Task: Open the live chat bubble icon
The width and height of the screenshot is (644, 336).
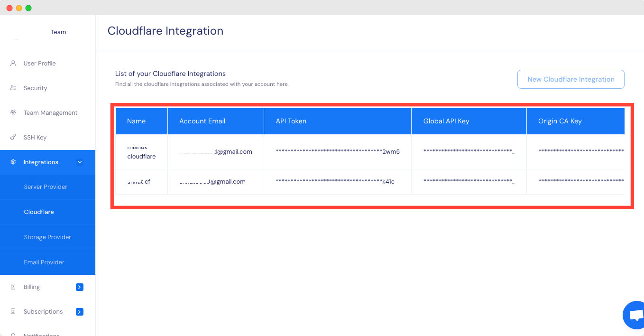Action: [x=635, y=315]
